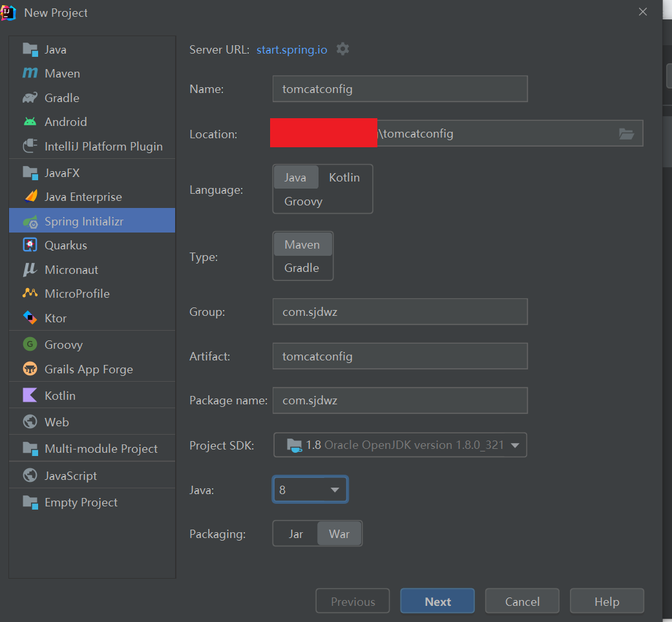Open Server URL settings gear

342,49
